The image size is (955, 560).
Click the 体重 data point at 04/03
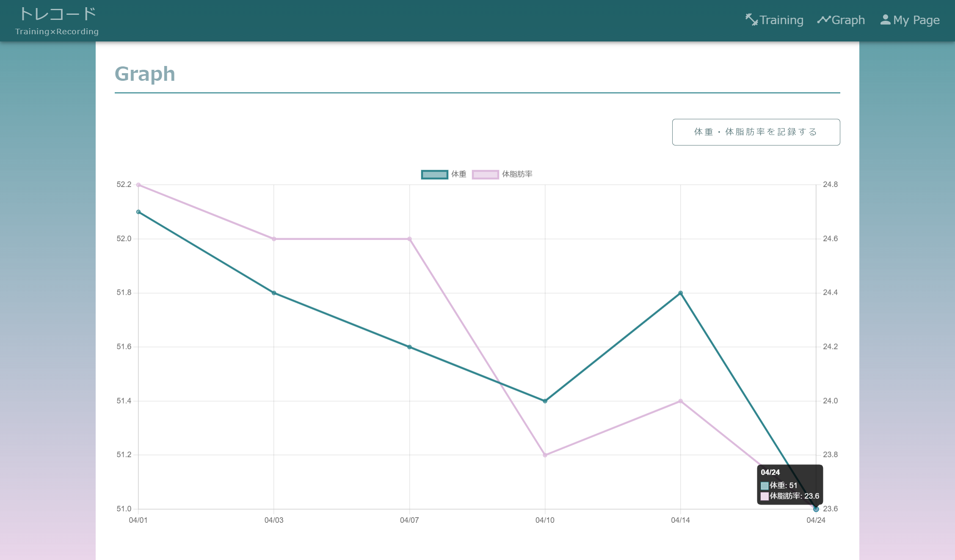[x=274, y=293]
